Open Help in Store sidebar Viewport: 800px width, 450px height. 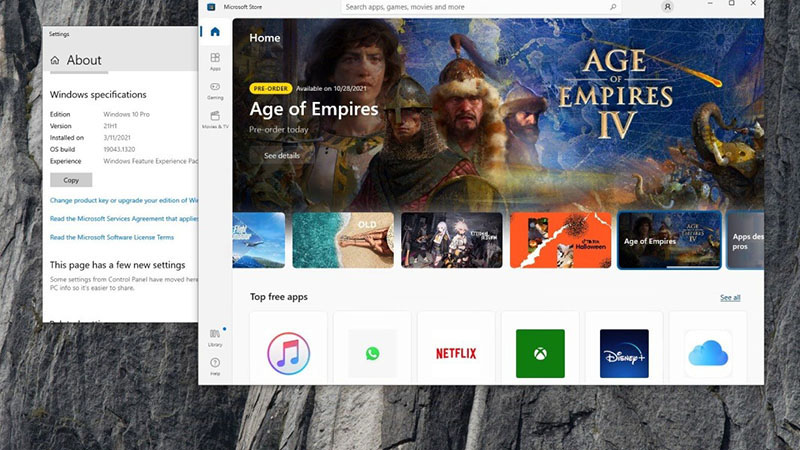(x=215, y=366)
